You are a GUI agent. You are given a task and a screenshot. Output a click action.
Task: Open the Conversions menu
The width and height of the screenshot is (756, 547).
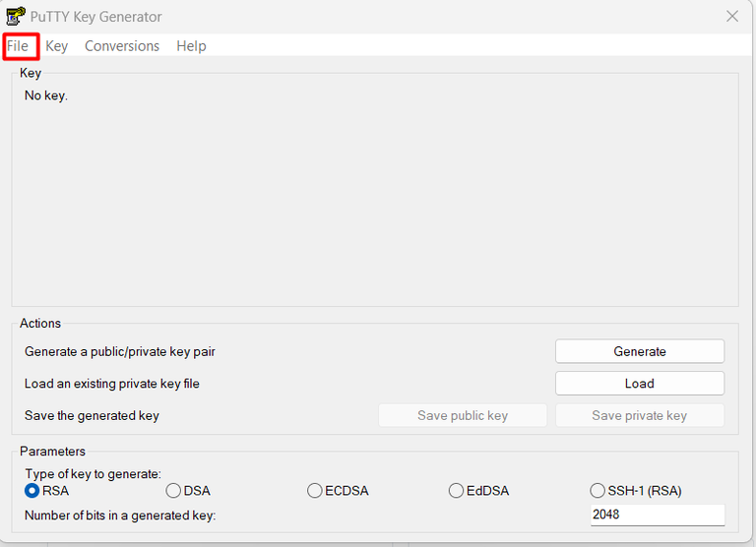pos(122,46)
